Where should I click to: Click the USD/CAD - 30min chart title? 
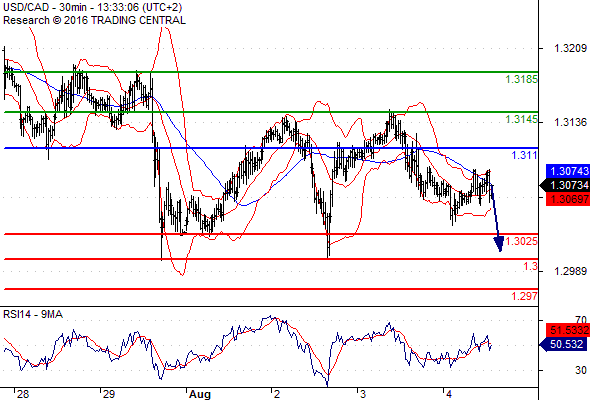pos(92,7)
